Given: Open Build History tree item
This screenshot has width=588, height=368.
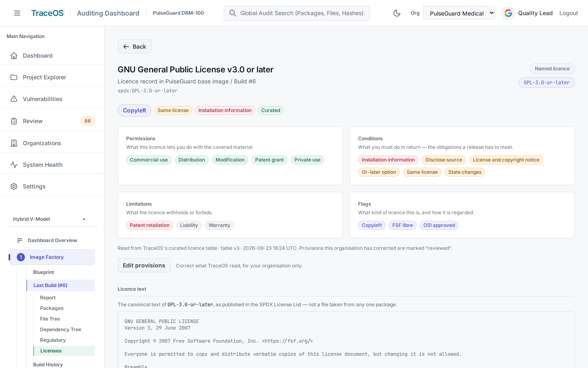Looking at the screenshot, I should (x=48, y=364).
